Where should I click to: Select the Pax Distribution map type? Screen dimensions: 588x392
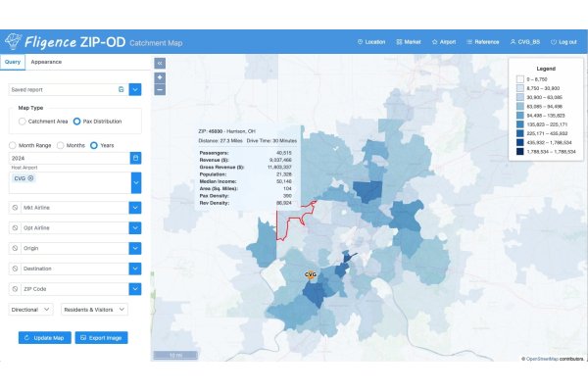(x=76, y=122)
